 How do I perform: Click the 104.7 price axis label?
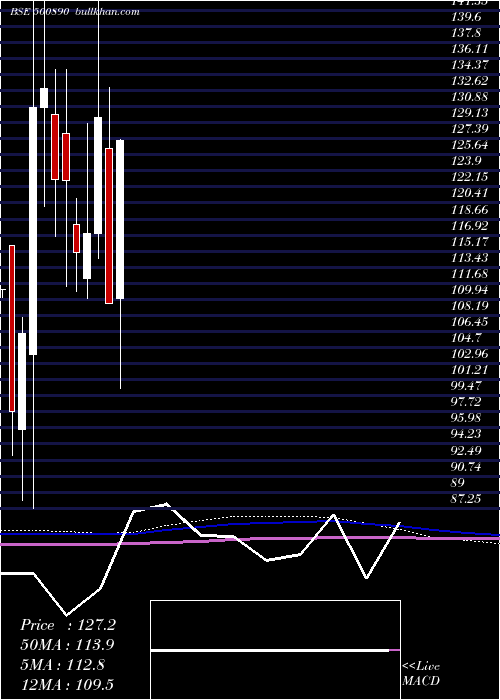click(466, 338)
